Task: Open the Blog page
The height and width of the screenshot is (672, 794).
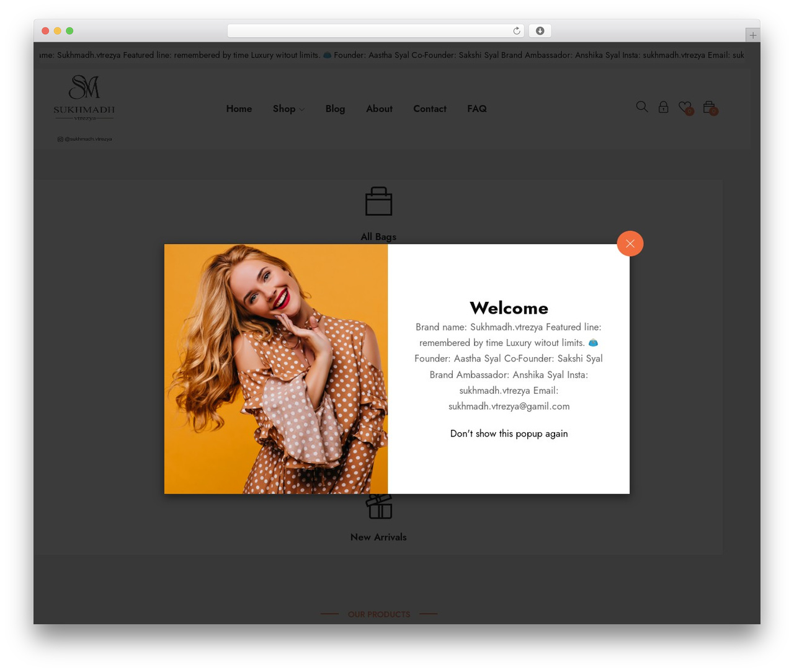Action: [335, 108]
